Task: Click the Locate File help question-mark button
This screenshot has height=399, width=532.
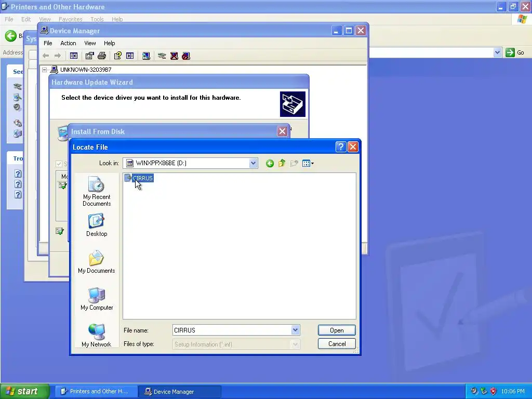Action: pos(341,147)
